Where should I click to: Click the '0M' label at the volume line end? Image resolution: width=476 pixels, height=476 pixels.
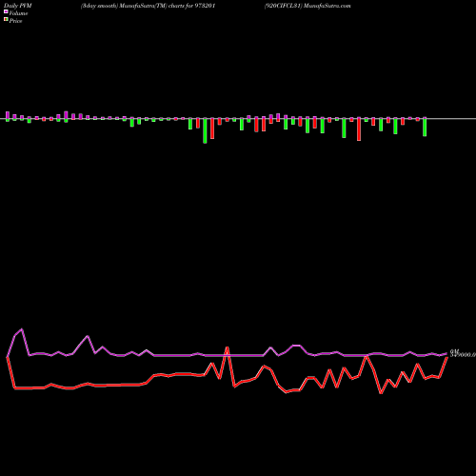coord(454,351)
